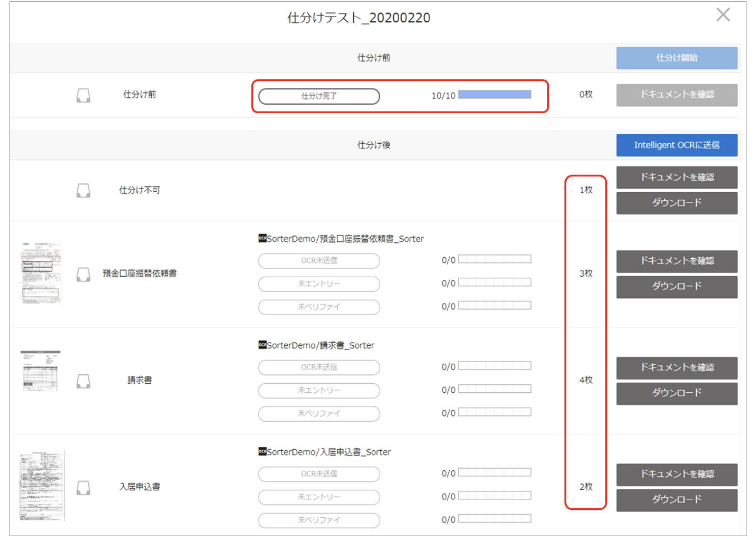The height and width of the screenshot is (540, 756).
Task: Download the 入居申込書 documents
Action: (x=676, y=500)
